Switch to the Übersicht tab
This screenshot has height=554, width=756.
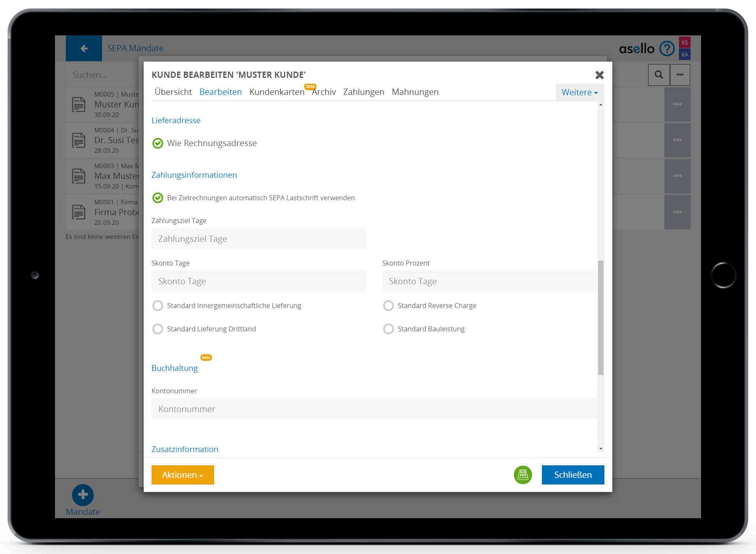click(x=173, y=92)
